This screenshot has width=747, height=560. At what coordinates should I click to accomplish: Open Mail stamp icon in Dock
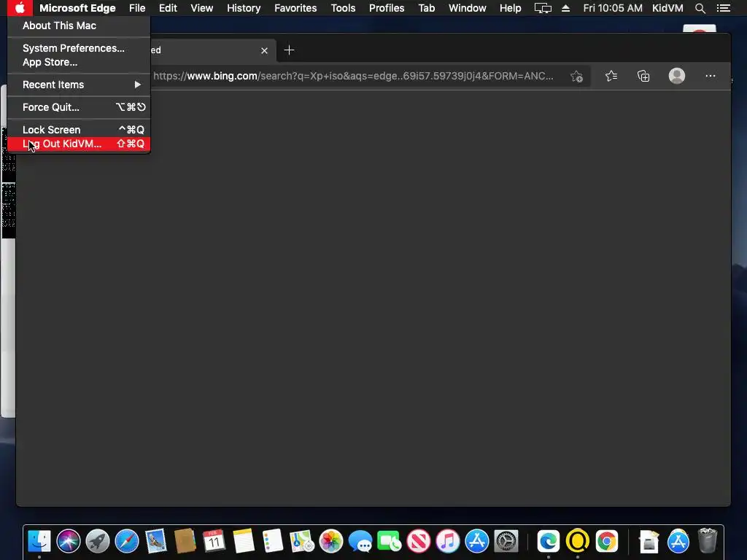click(x=156, y=541)
